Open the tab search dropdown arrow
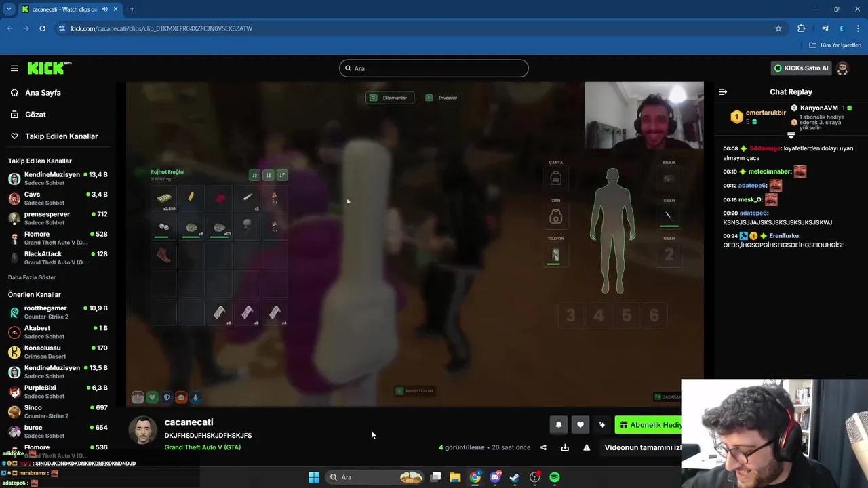 click(x=9, y=9)
